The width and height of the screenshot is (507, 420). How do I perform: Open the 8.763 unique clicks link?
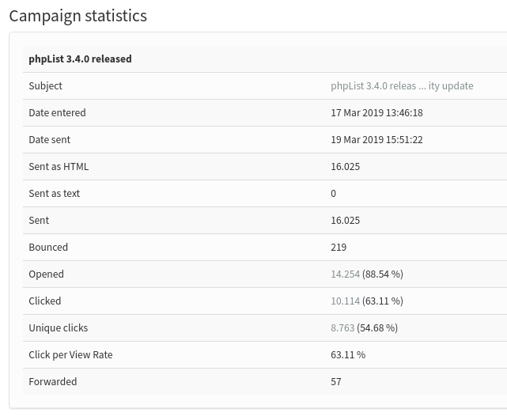342,328
